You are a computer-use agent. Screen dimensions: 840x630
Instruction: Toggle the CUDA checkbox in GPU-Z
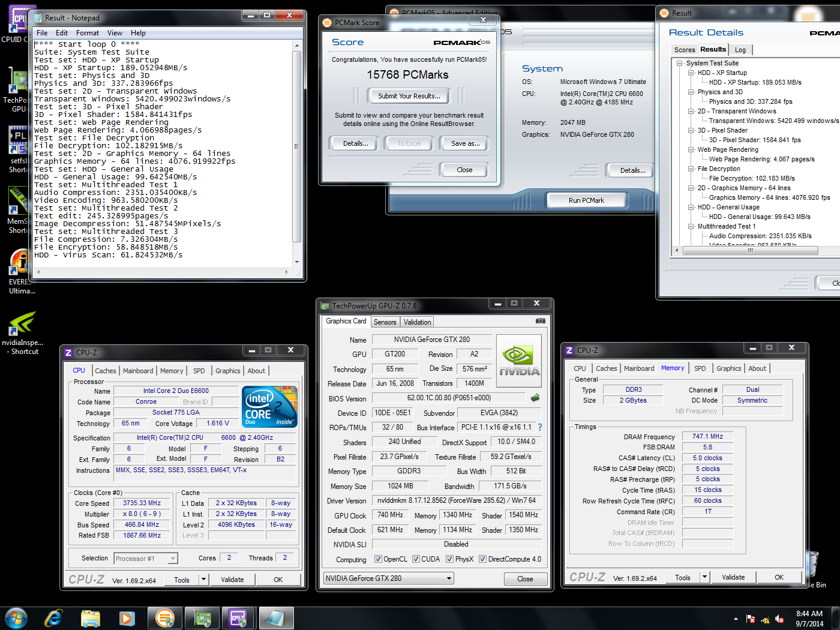tap(416, 559)
